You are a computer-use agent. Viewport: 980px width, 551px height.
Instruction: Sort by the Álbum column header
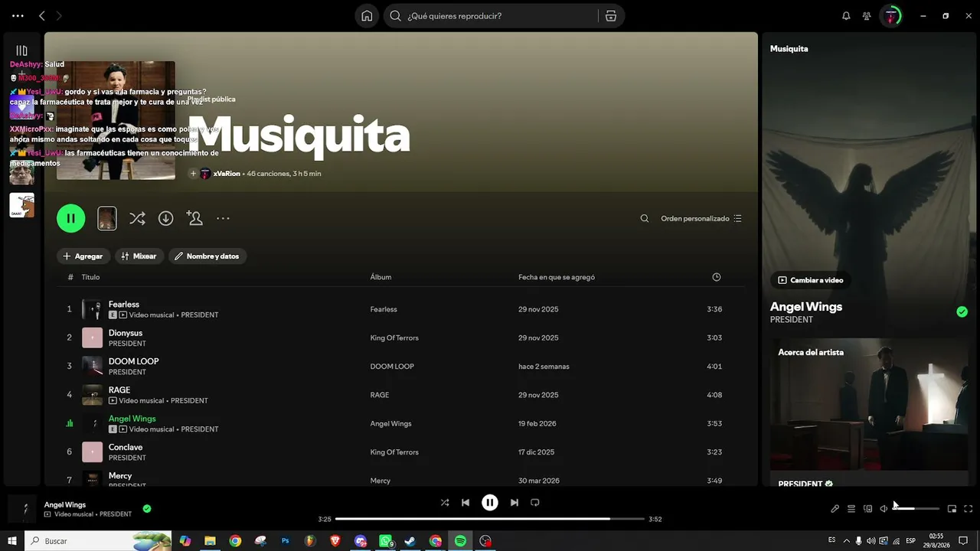381,277
